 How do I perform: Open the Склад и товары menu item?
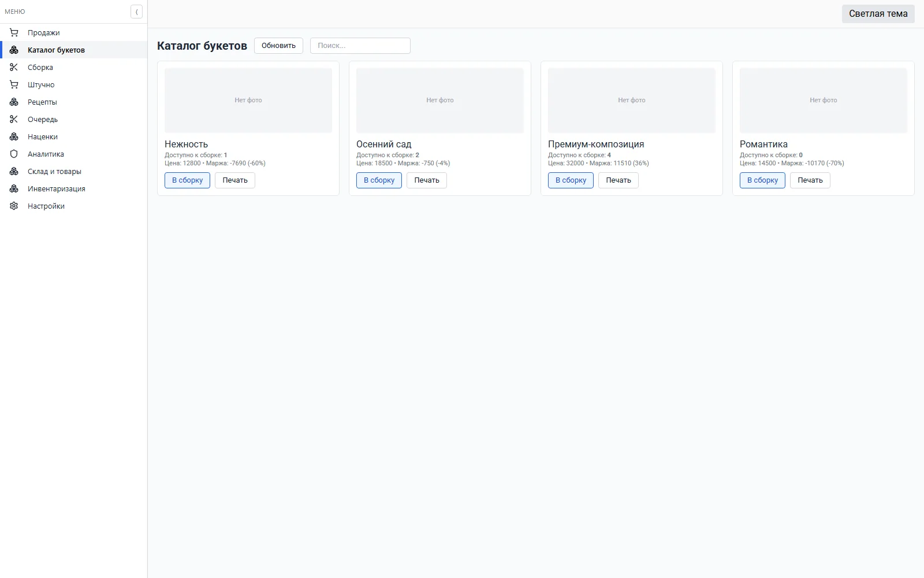(74, 171)
